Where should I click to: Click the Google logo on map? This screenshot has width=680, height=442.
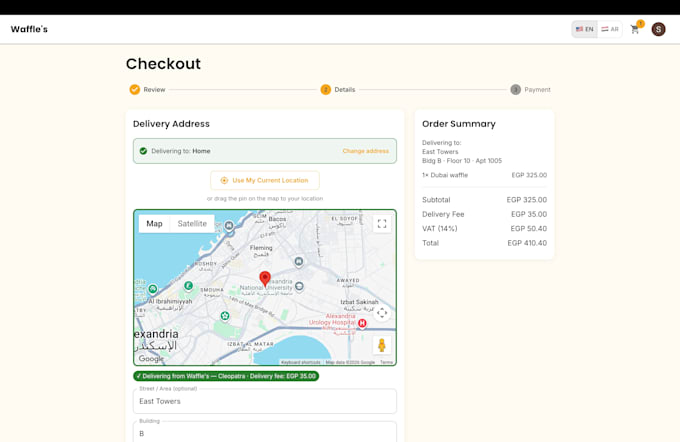coord(151,359)
